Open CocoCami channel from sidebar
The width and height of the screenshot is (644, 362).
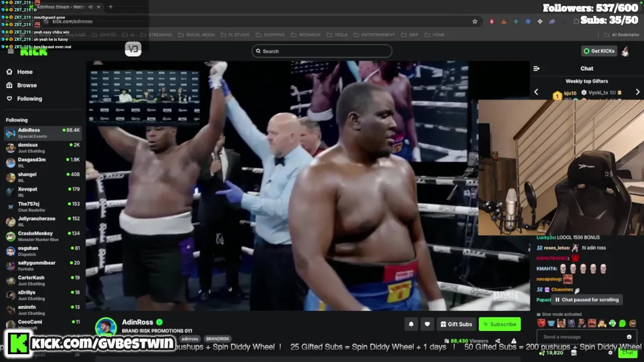click(x=43, y=324)
